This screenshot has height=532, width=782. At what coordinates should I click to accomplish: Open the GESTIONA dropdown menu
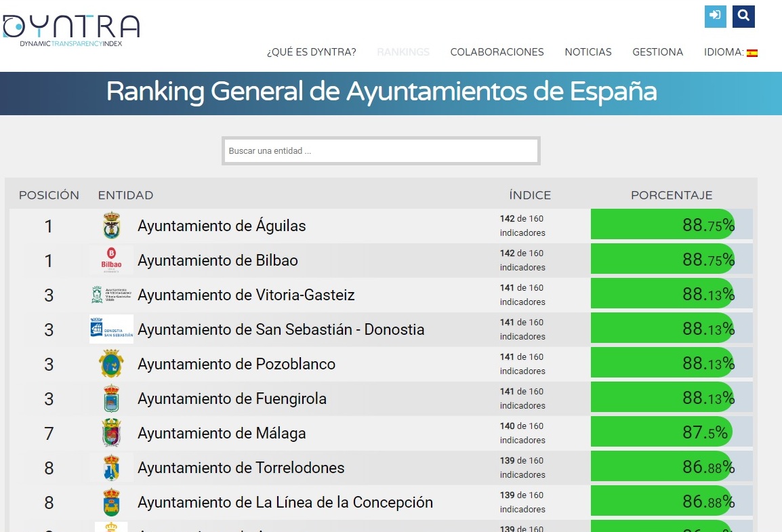pos(657,52)
